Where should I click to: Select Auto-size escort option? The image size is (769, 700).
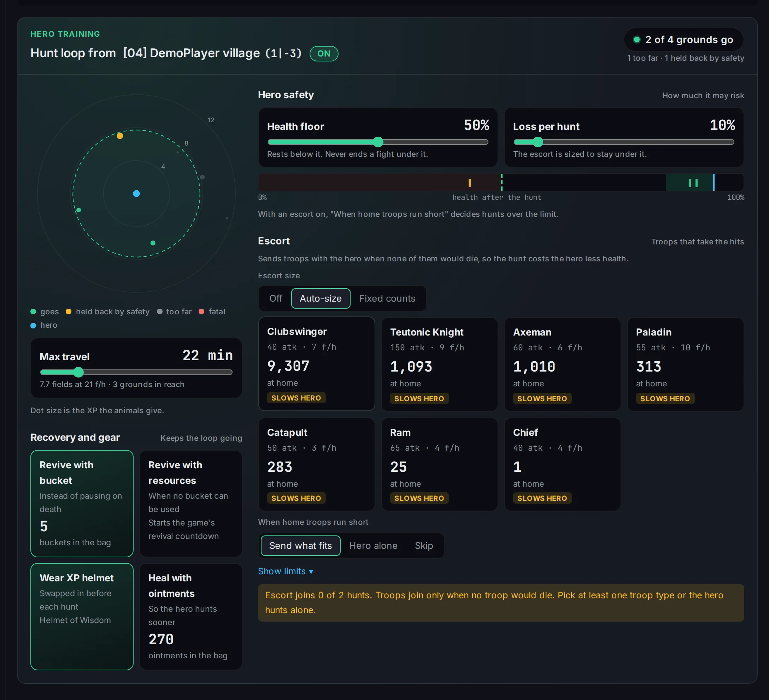[321, 298]
